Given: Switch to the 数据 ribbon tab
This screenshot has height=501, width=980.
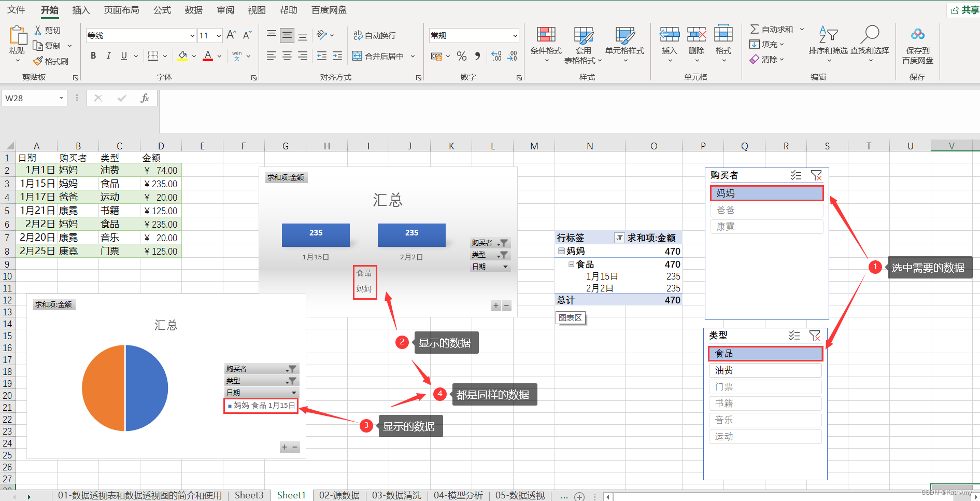Looking at the screenshot, I should coord(194,10).
